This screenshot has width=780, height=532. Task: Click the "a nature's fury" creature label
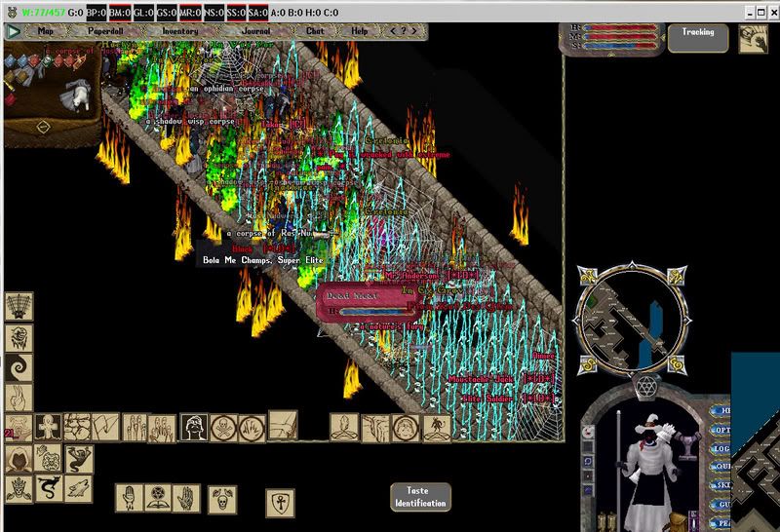tap(392, 326)
